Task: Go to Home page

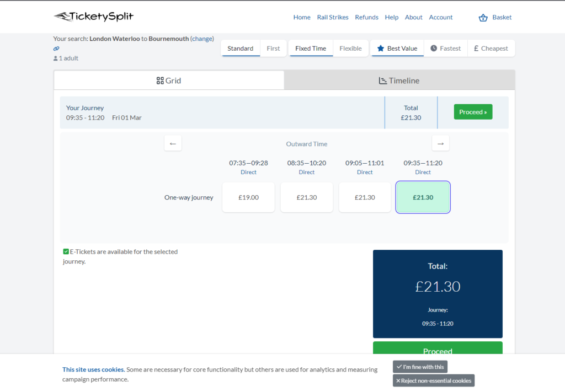Action: (302, 17)
